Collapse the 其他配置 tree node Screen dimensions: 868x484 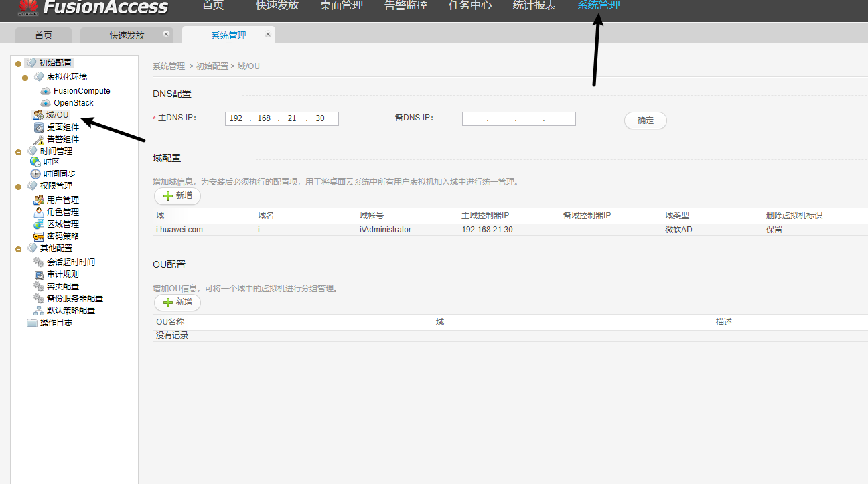tap(18, 248)
